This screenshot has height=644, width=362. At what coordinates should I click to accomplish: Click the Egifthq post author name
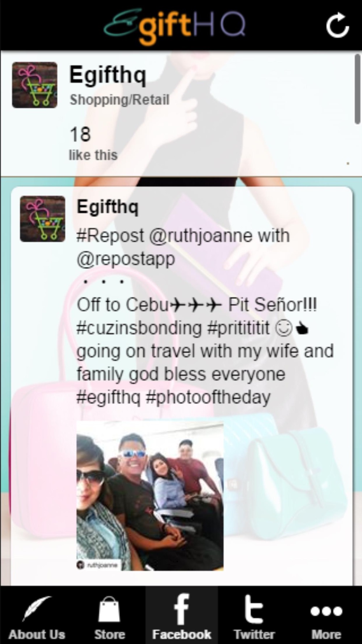[x=108, y=208]
